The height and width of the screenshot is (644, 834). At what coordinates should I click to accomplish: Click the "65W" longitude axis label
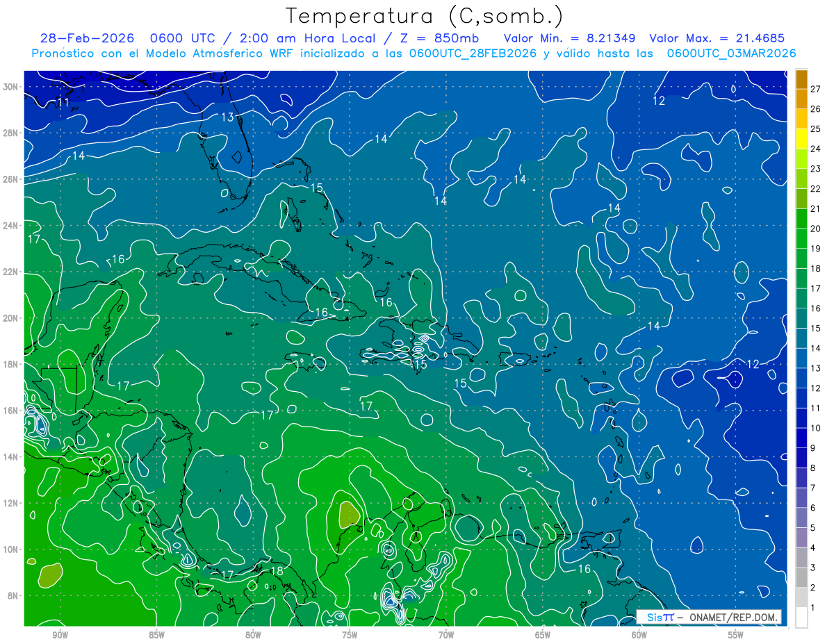[543, 635]
